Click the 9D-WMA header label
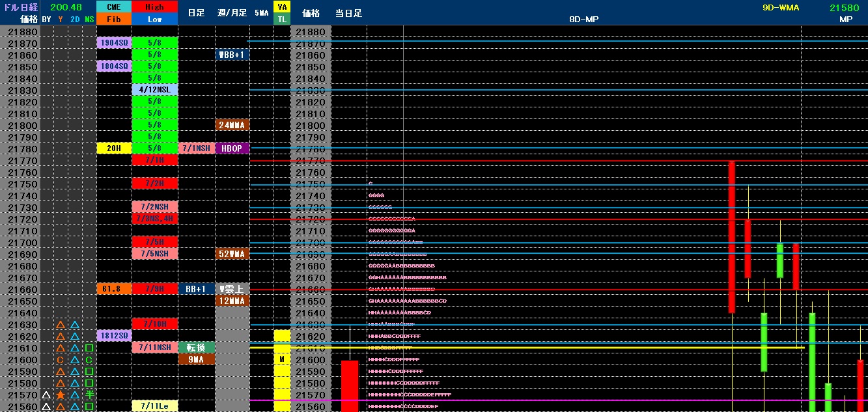The width and height of the screenshot is (868, 412). [781, 7]
